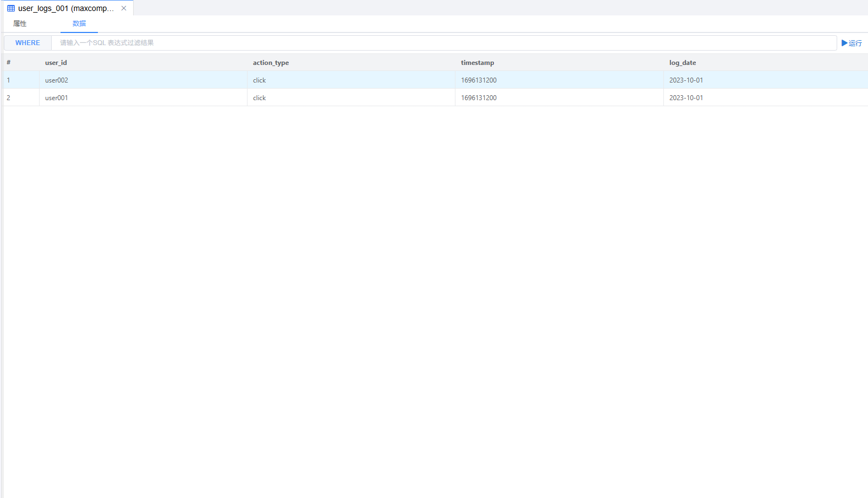
Task: Switch to the 属性 tab
Action: point(20,24)
